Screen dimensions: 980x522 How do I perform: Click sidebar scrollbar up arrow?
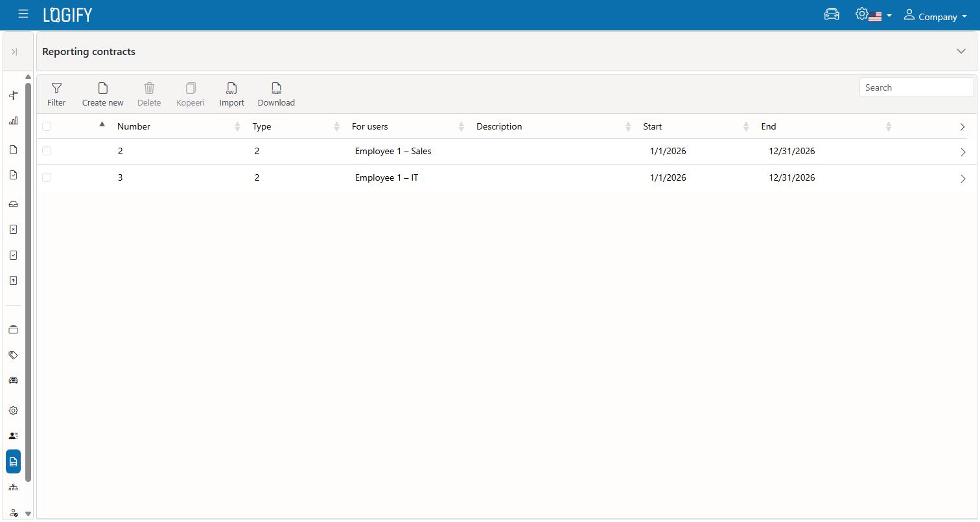28,77
